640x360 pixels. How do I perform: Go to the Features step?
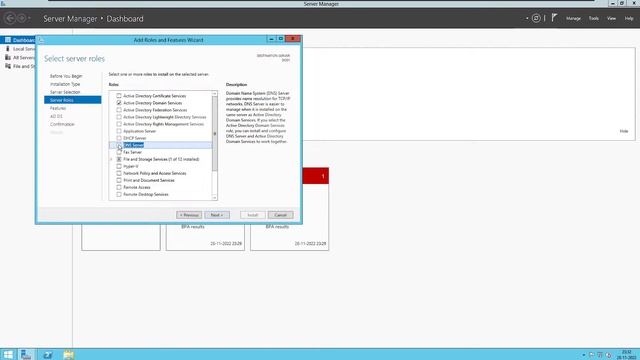[58, 108]
